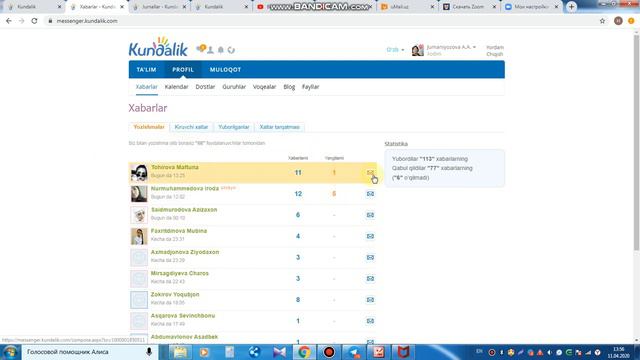Compose message to Tohirova Maftuna envelope icon
640x360 pixels.
coord(370,173)
